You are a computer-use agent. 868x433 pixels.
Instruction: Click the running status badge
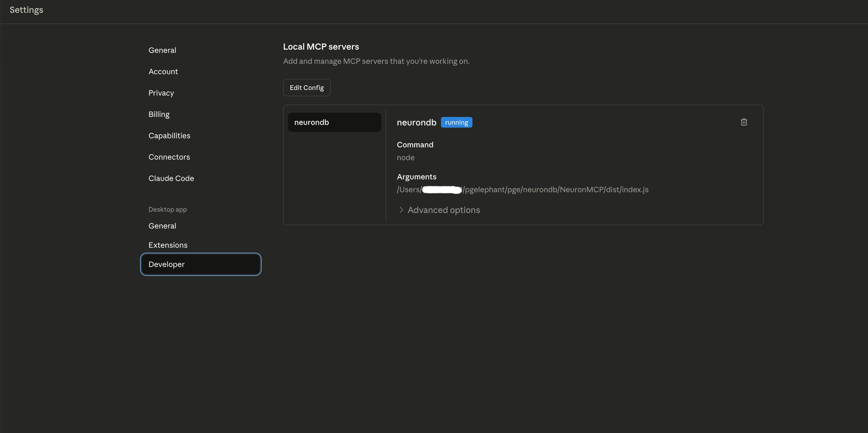[457, 122]
